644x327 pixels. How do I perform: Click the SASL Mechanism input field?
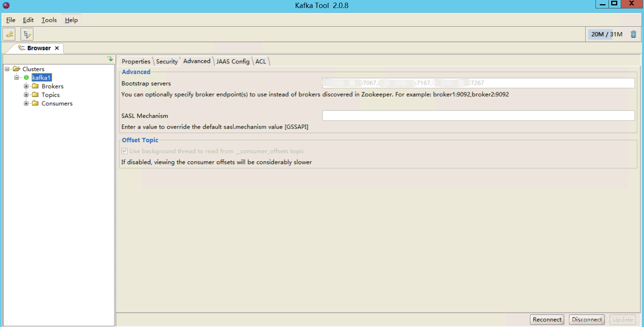pos(478,116)
